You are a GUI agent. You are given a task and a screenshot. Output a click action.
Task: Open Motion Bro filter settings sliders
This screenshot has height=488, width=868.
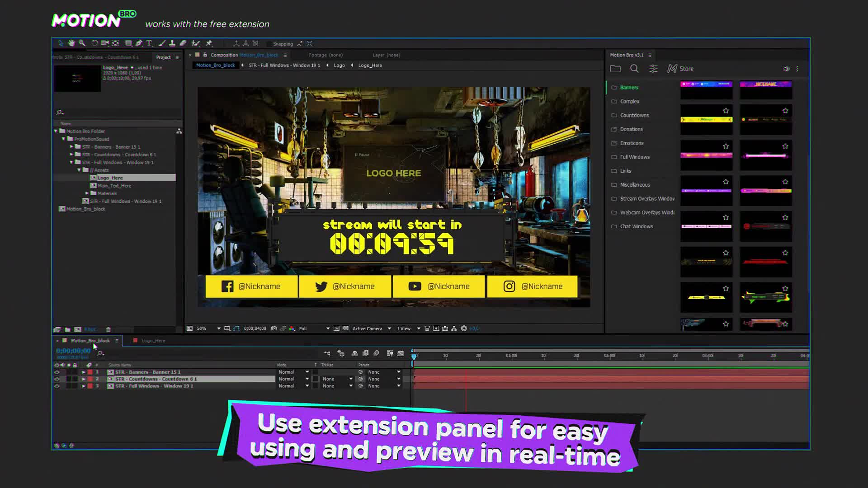click(653, 69)
